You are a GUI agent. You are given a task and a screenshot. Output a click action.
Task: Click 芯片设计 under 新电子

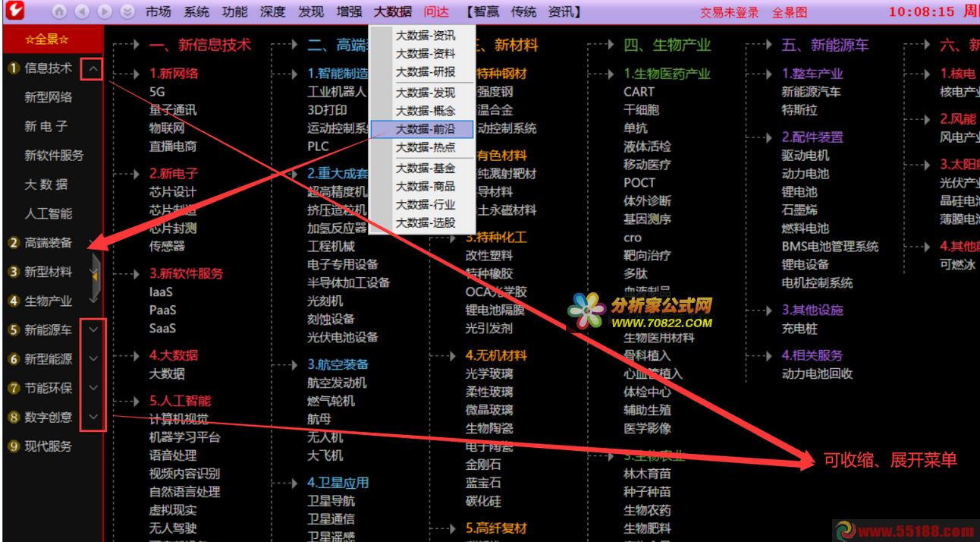click(173, 192)
